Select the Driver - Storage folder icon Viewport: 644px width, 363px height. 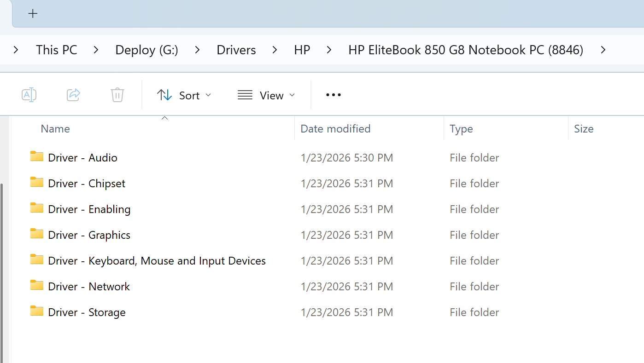[x=37, y=311]
